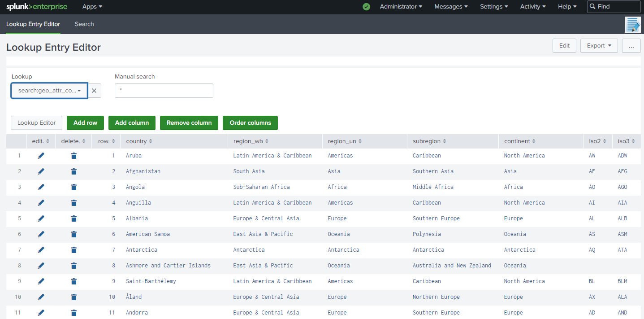Viewport: 644px width, 319px height.
Task: Remove Saint-Barthélemy row via trash icon
Action: tap(74, 281)
